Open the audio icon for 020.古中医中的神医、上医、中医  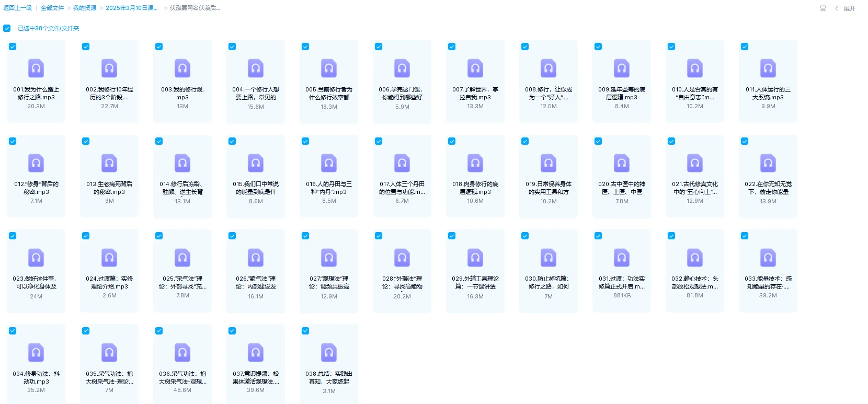(622, 163)
